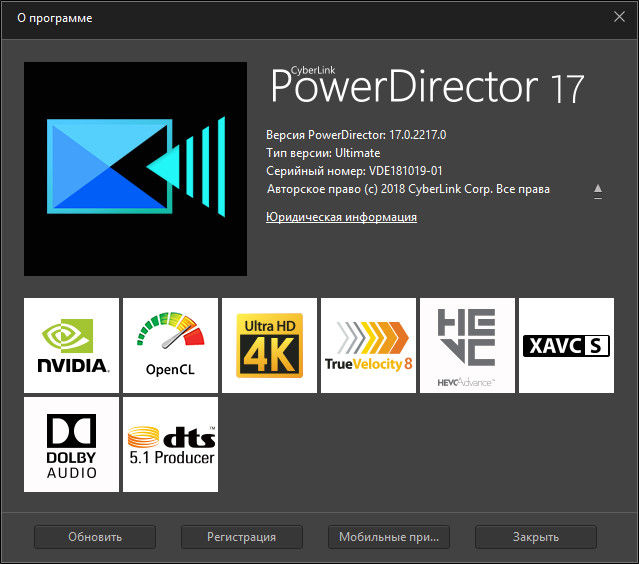Viewport: 639px width, 564px height.
Task: Close the О программе dialog with X
Action: (x=619, y=16)
